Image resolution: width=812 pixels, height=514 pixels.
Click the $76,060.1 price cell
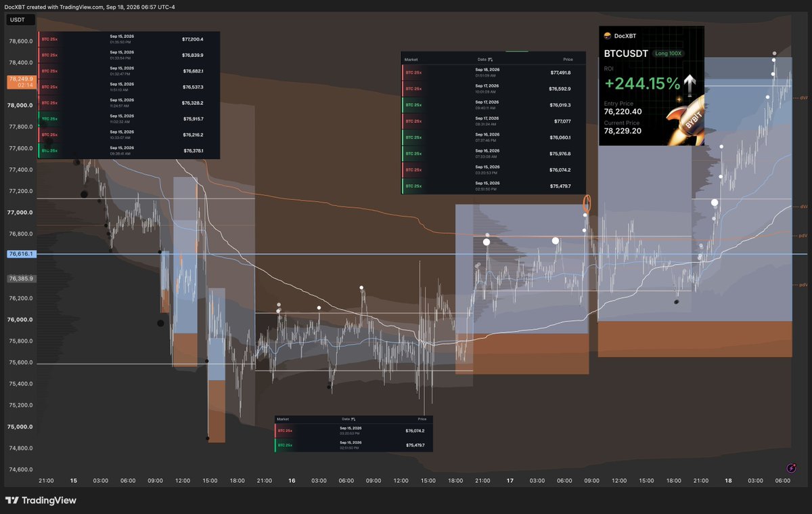coord(560,137)
